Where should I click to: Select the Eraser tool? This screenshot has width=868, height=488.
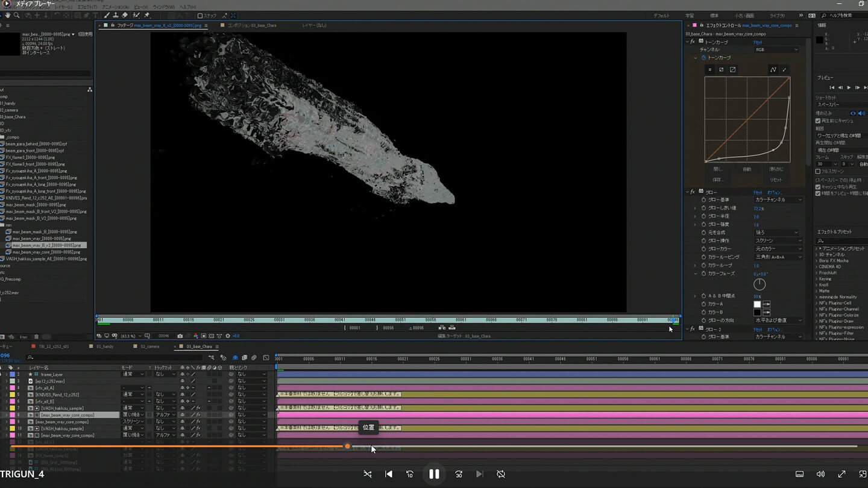click(x=125, y=15)
